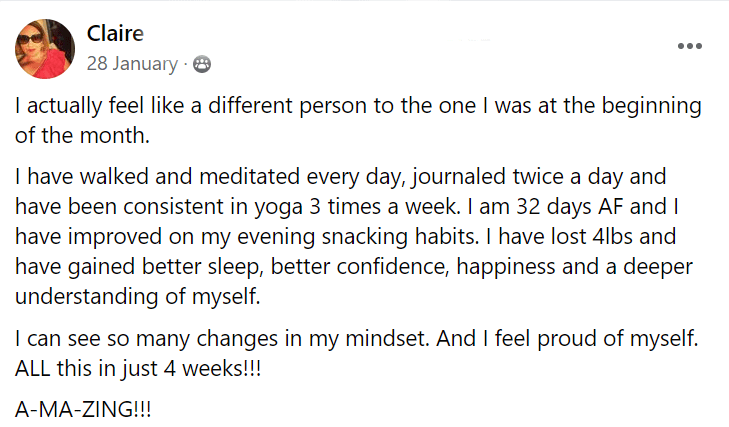Open the post via 28 January timestamp
Viewport: 729px width, 427px height.
(x=131, y=65)
